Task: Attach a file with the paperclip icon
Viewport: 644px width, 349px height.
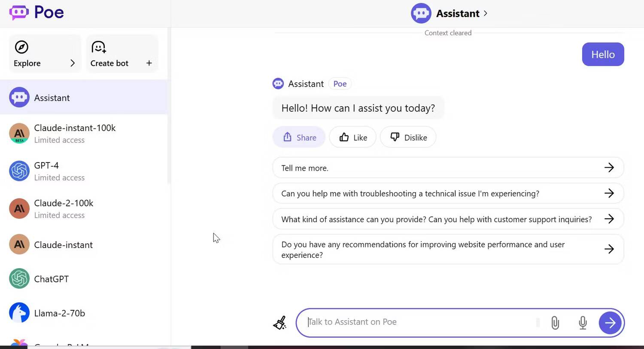Action: pyautogui.click(x=555, y=323)
